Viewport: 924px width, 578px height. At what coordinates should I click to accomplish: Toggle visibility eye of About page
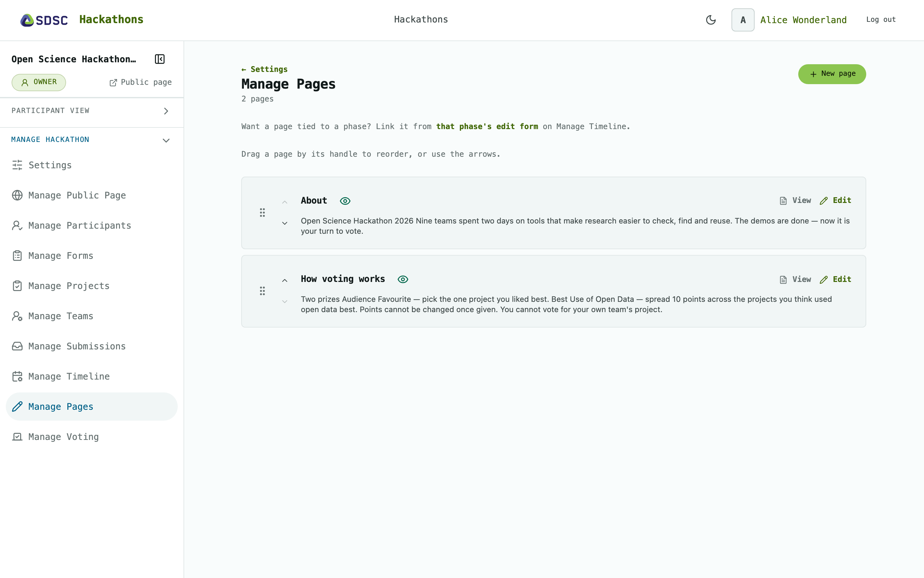(345, 201)
